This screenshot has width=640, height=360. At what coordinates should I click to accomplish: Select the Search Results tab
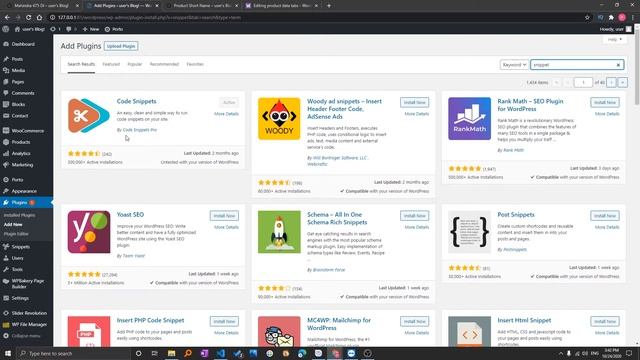(81, 64)
